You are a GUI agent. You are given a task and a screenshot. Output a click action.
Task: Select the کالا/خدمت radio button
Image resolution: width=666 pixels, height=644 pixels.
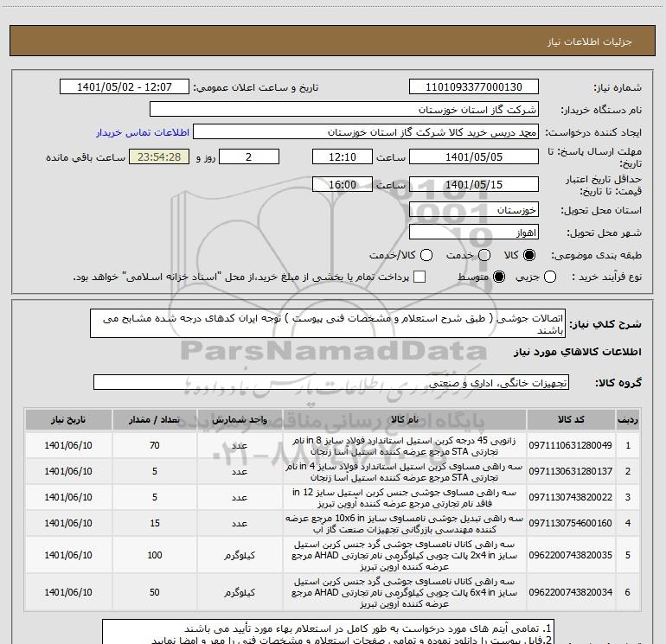(426, 255)
